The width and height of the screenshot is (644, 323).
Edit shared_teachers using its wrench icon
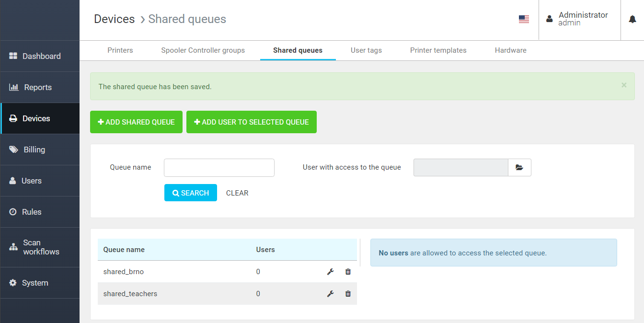click(x=330, y=294)
